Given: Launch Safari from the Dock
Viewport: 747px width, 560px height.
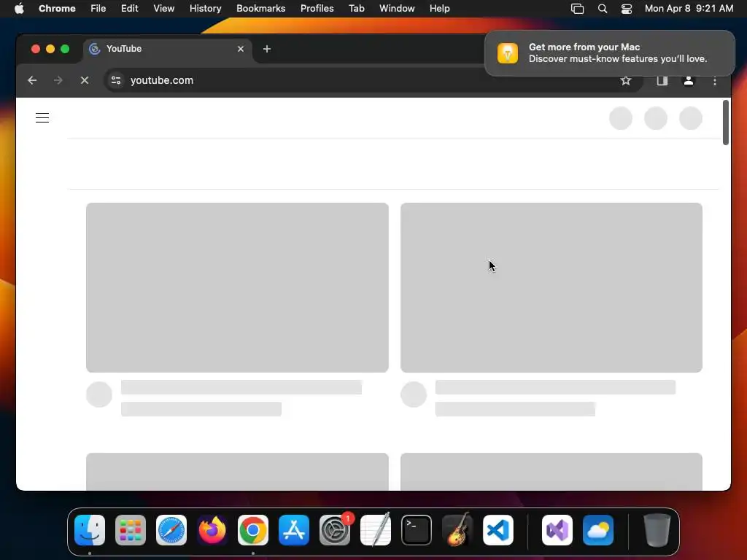Looking at the screenshot, I should (171, 530).
